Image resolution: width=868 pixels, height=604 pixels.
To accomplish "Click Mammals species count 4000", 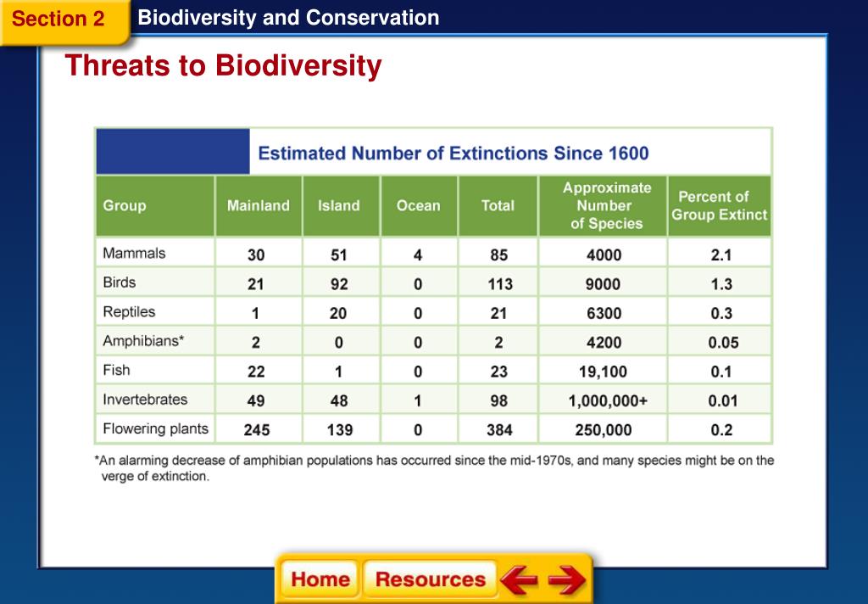I will 604,254.
